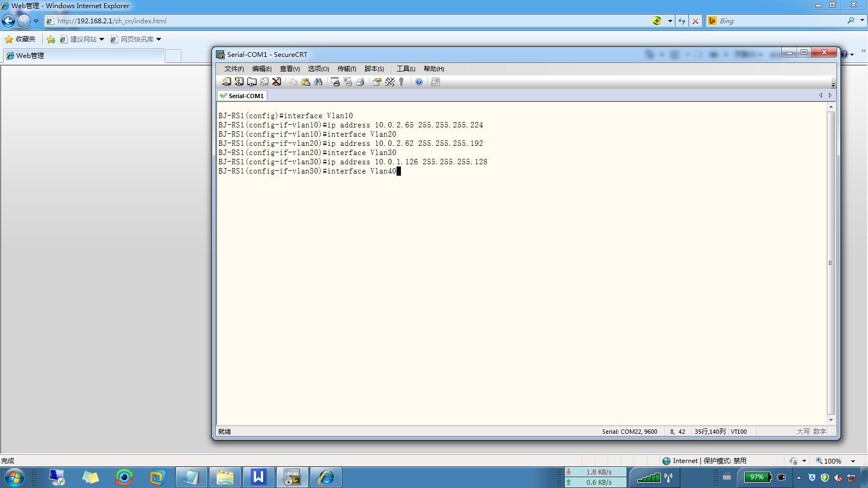The width and height of the screenshot is (868, 488).
Task: Open Word from the Windows taskbar
Action: click(x=258, y=477)
